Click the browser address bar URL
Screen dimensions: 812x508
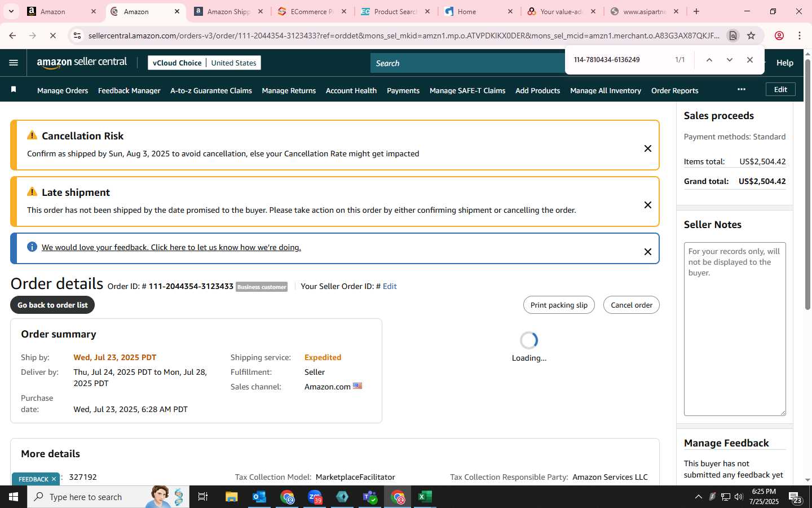(x=404, y=36)
